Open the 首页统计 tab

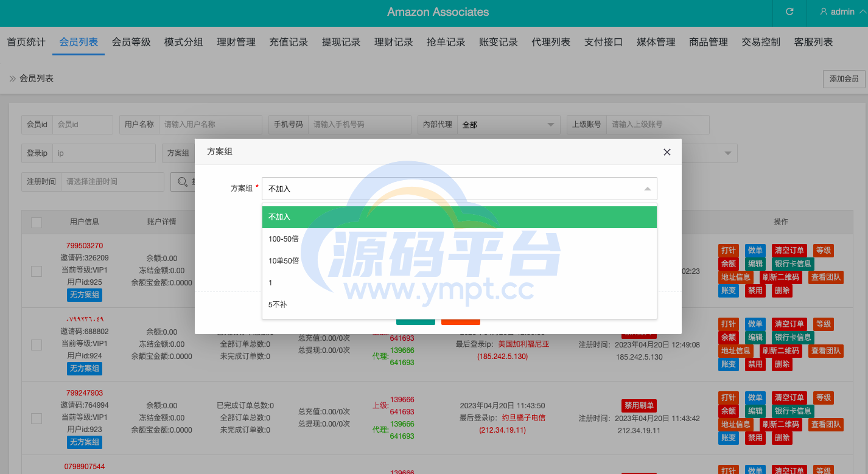point(26,42)
